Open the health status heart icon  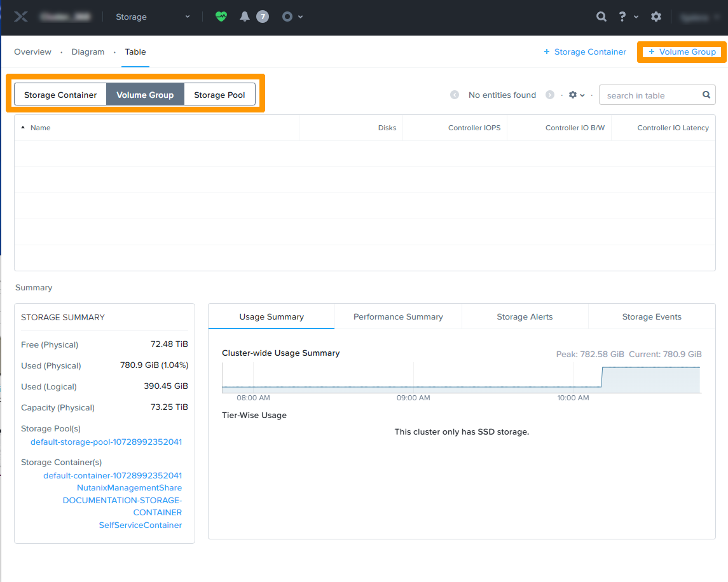click(221, 17)
